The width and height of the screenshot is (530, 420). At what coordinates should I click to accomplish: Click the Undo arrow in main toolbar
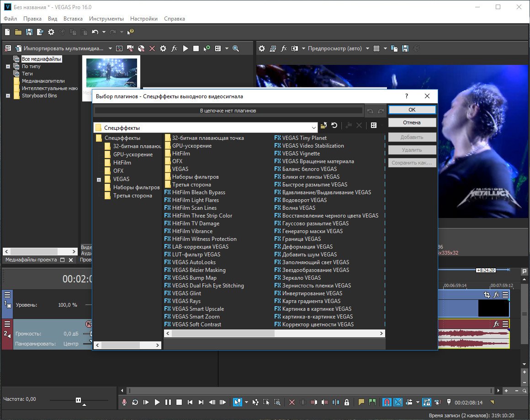95,32
